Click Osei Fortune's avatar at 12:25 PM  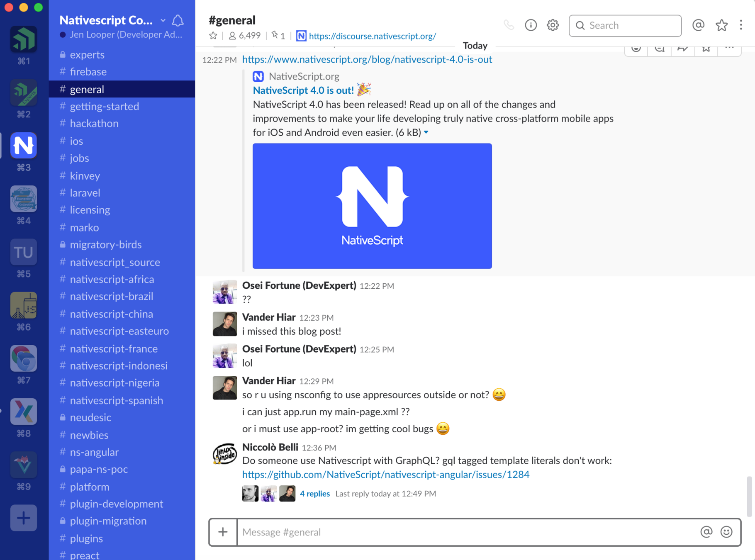pos(225,355)
